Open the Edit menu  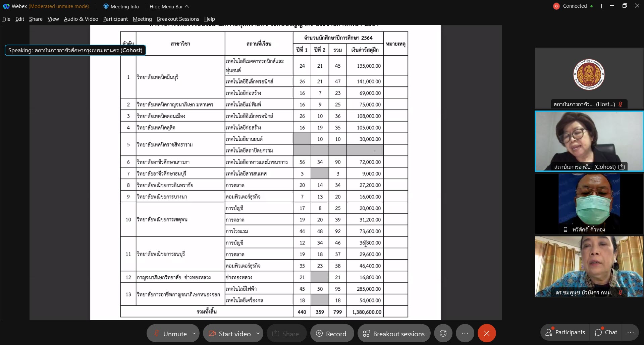point(20,19)
